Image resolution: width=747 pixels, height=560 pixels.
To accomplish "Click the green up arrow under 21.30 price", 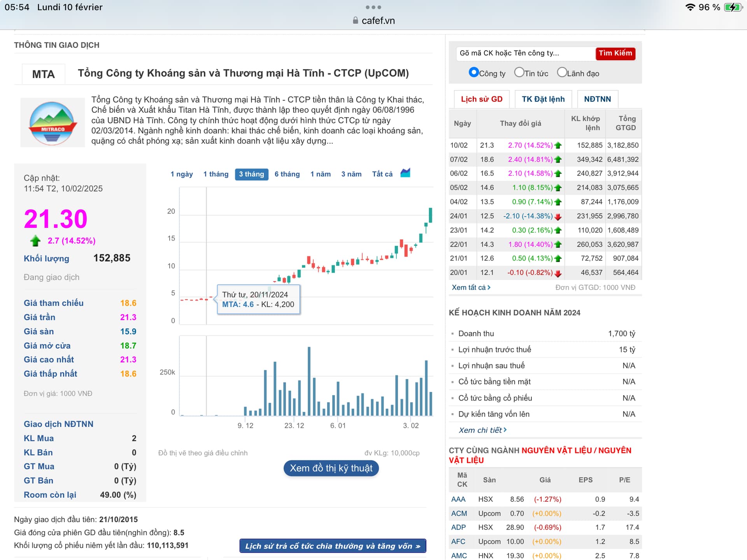I will 35,241.
